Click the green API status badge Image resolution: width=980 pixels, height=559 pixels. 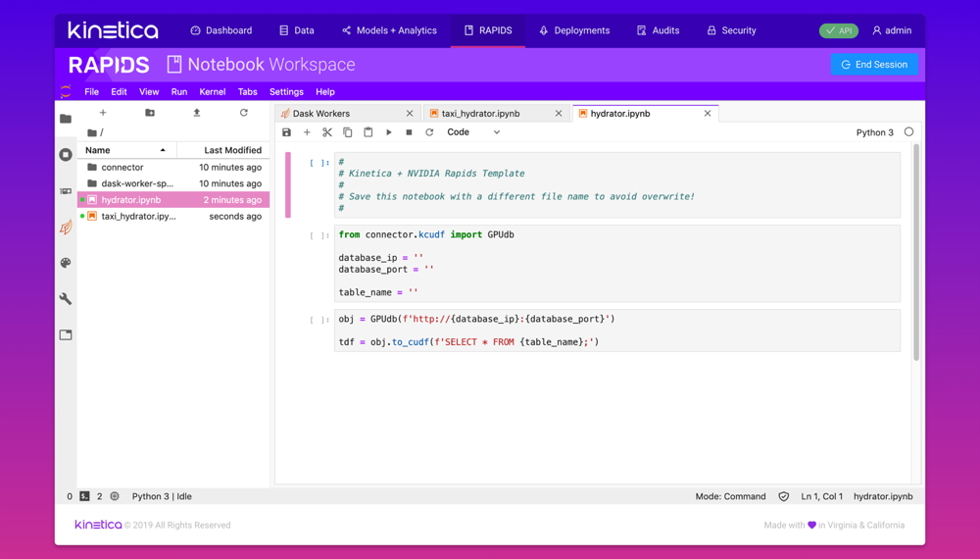coord(839,30)
